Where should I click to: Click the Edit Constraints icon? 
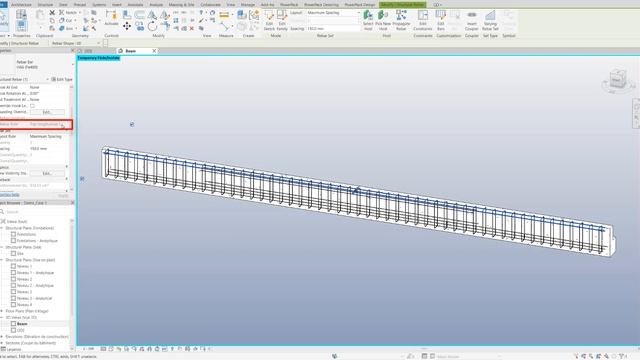tap(423, 20)
